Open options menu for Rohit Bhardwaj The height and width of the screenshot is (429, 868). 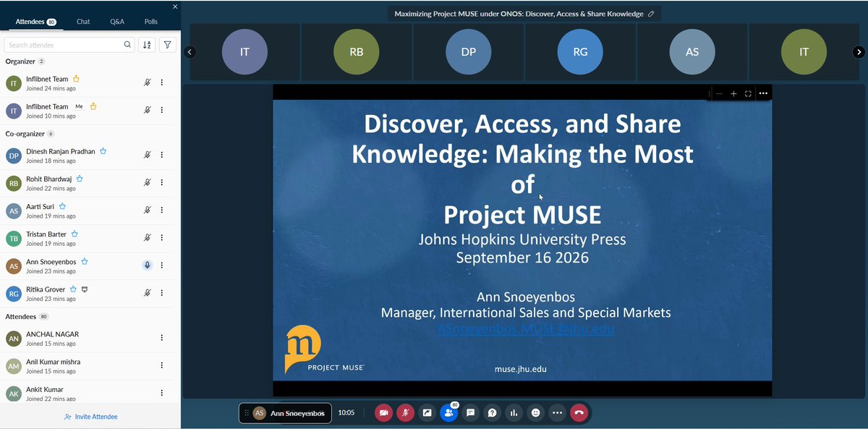[x=162, y=182]
